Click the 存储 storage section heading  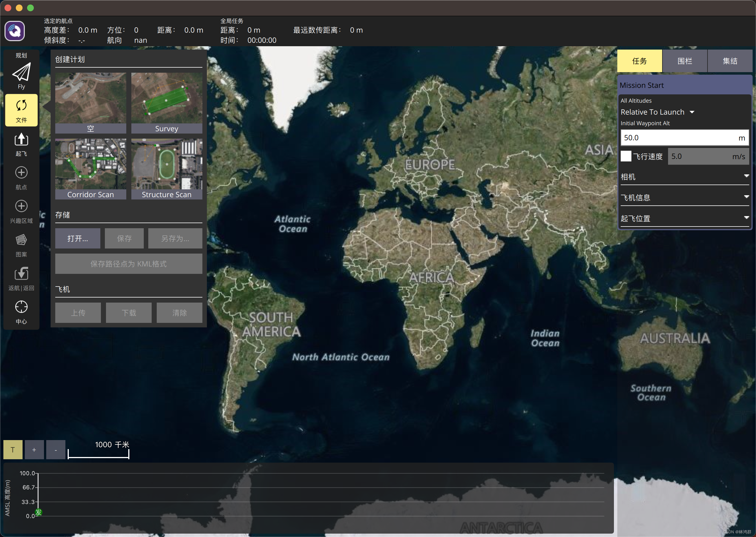pos(63,215)
